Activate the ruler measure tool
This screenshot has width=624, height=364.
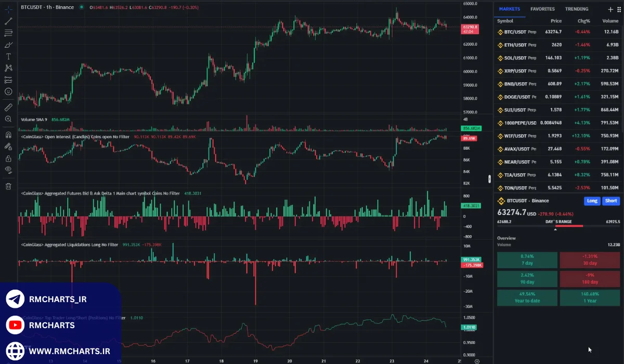click(x=8, y=107)
